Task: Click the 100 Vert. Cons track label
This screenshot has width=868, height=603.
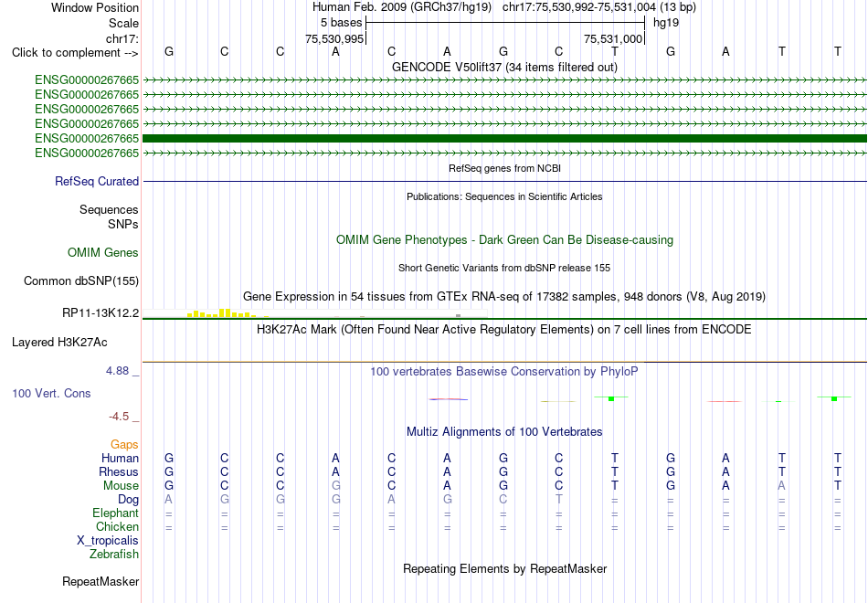Action: coord(51,394)
